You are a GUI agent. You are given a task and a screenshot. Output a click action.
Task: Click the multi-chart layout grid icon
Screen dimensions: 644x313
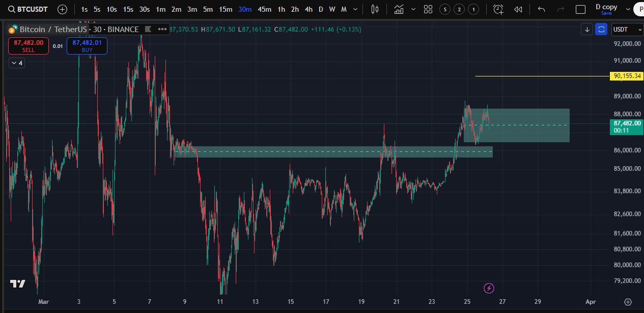click(x=428, y=9)
